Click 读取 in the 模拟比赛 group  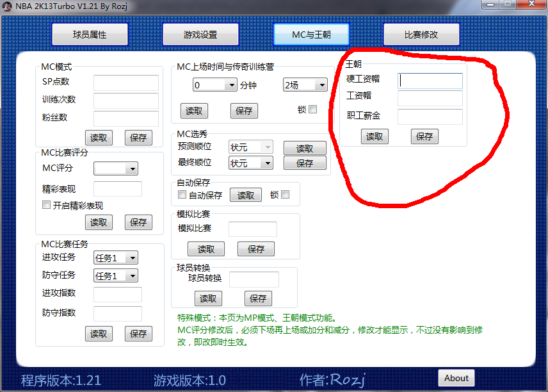206,249
